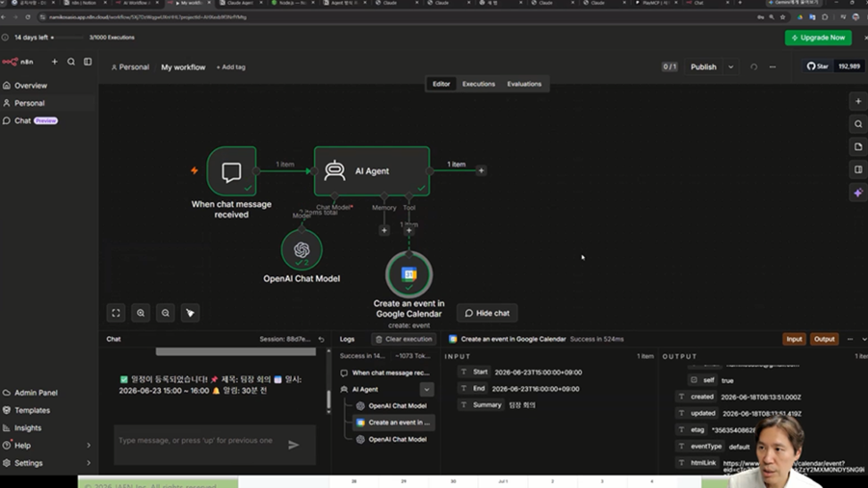Click send message arrow icon
The width and height of the screenshot is (868, 488).
[294, 445]
